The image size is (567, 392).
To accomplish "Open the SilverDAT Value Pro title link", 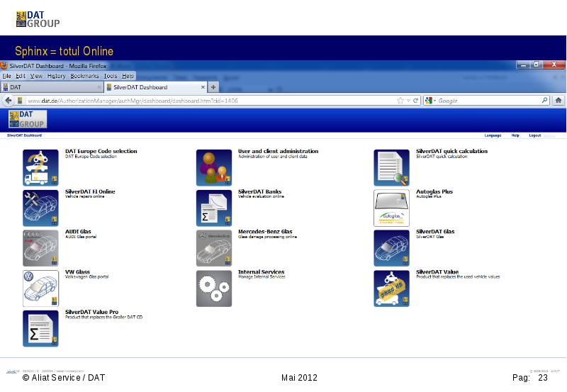I will click(x=92, y=312).
